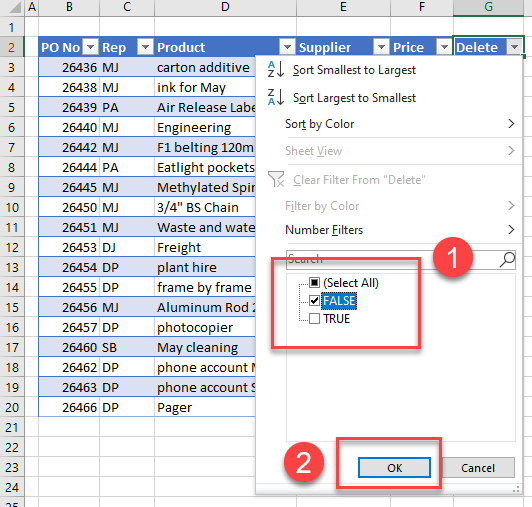Click the Sort Smallest to Largest A-Z icon
532x507 pixels.
(x=276, y=69)
